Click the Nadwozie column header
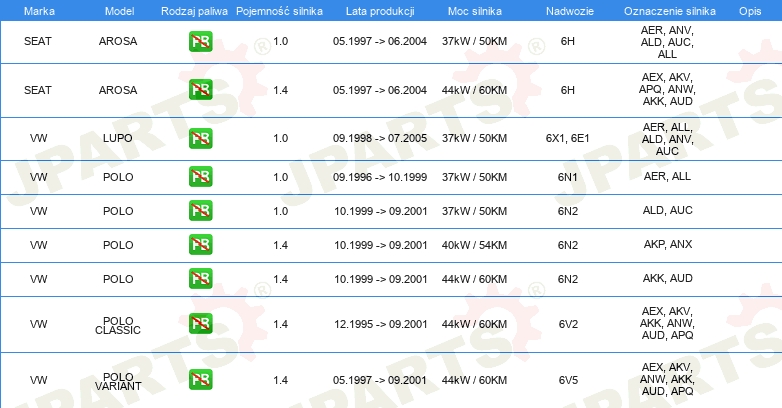This screenshot has height=408, width=782. [x=570, y=11]
